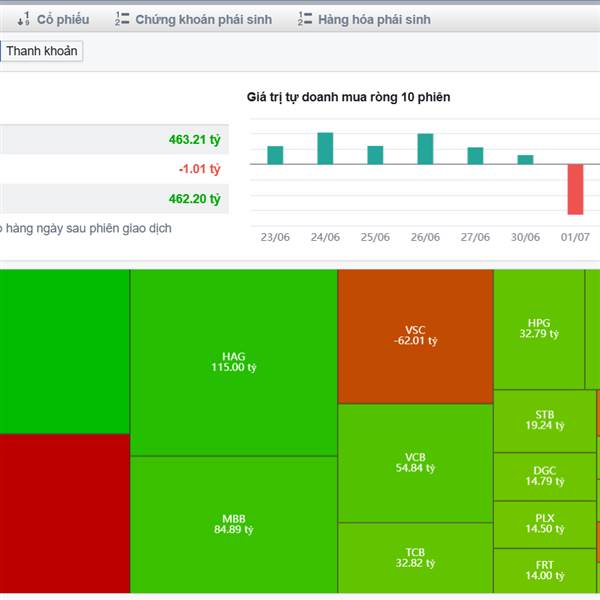This screenshot has height=600, width=600.
Task: Select the FRT 14.00 tỷ treemap tile
Action: click(545, 571)
